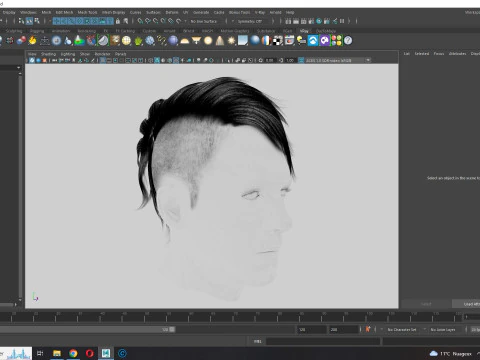Open the Help menu
480x360 pixels.
290,12
